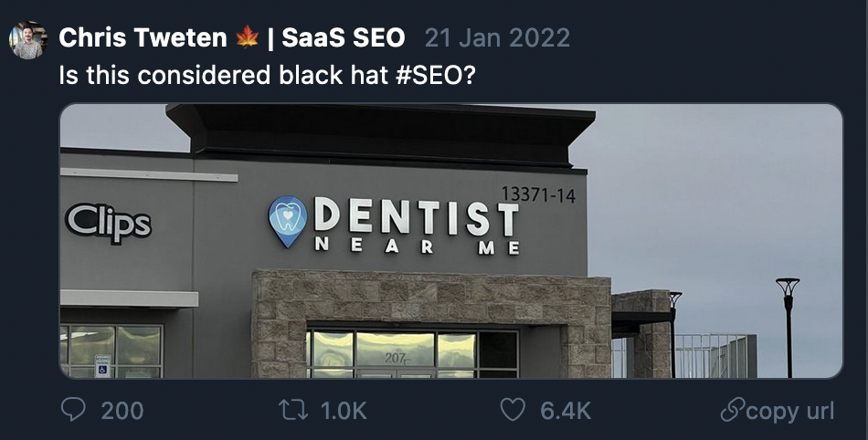Click the blue tooth map-pin logo in photo
Image resolution: width=868 pixels, height=440 pixels.
click(287, 222)
